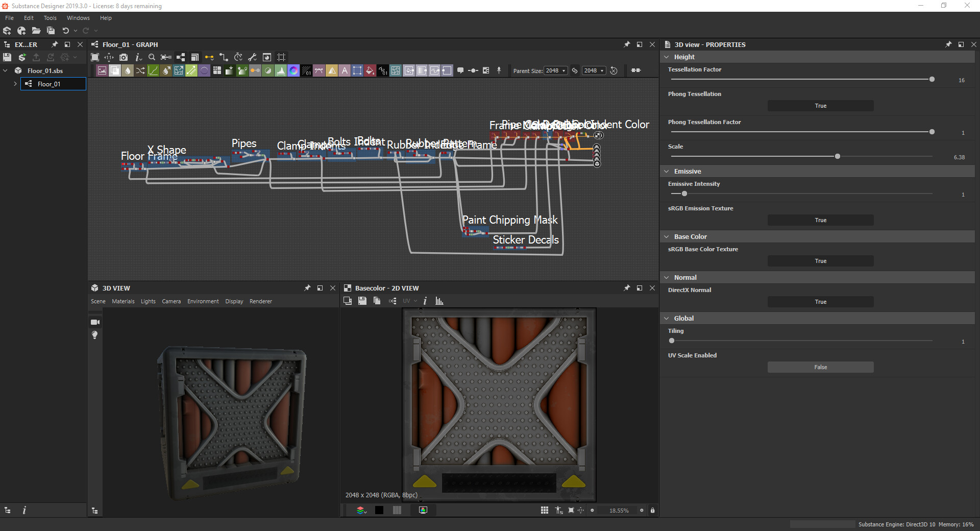This screenshot has width=980, height=531.
Task: Select Floor_01.sbs package in Explorer
Action: pos(45,71)
